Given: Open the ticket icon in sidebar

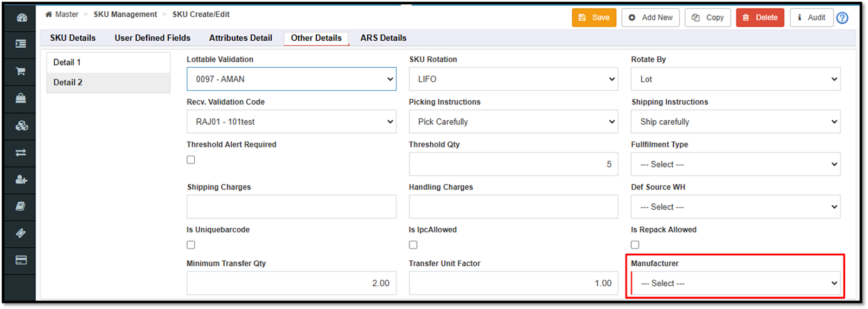Looking at the screenshot, I should click(x=21, y=233).
